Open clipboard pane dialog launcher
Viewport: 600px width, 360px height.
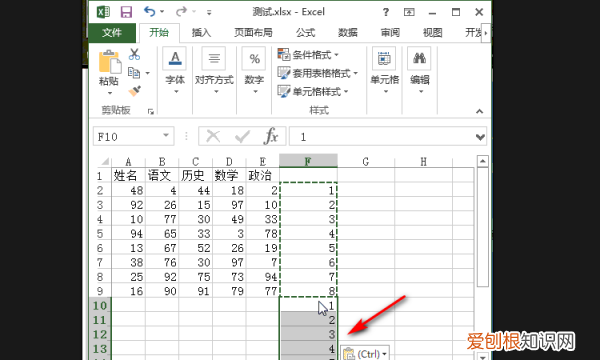point(151,111)
